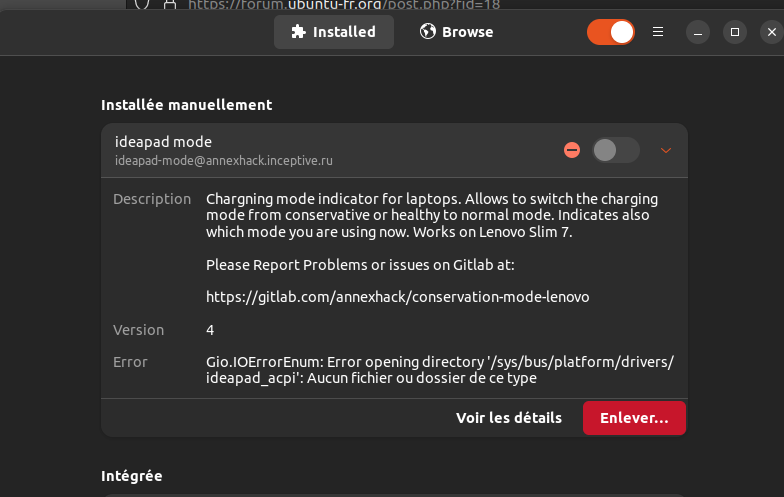The width and height of the screenshot is (784, 497).
Task: Switch to the Installed tab
Action: [x=333, y=32]
